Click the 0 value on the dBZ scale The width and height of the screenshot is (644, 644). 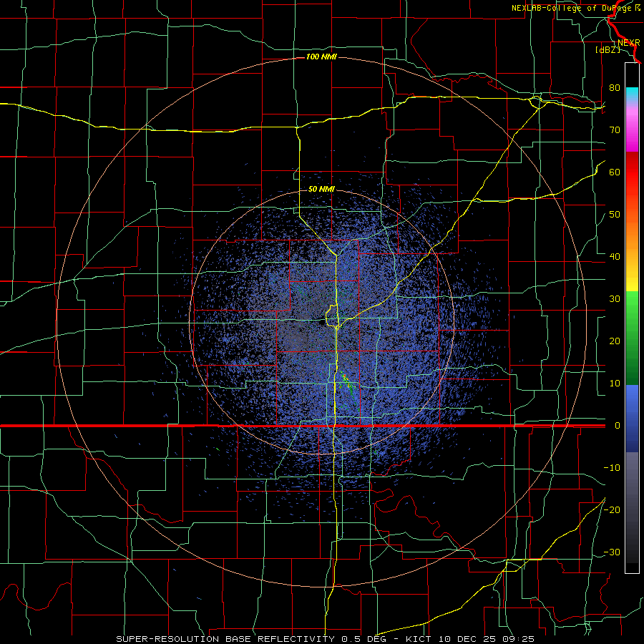pyautogui.click(x=618, y=426)
